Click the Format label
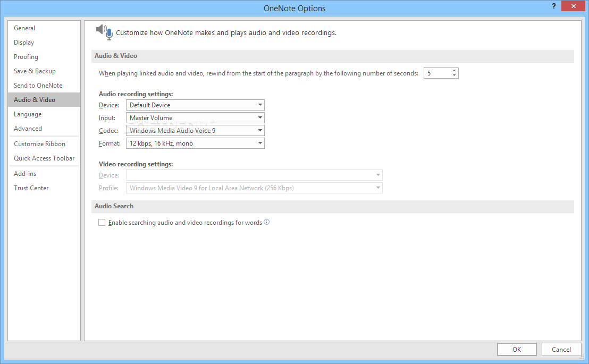Image resolution: width=589 pixels, height=364 pixels. 110,143
